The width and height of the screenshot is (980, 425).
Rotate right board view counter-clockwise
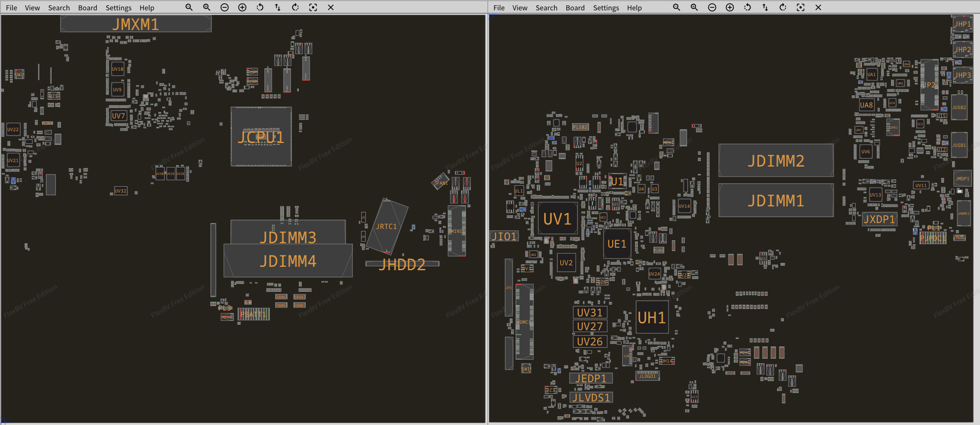click(748, 7)
